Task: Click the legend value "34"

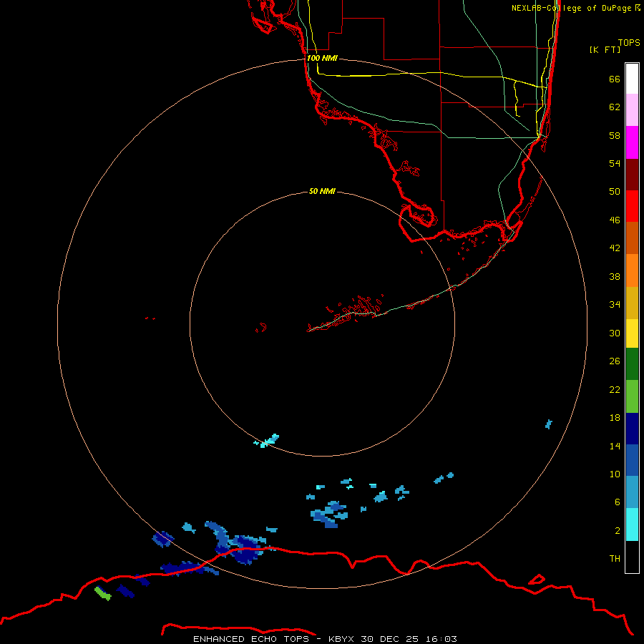Action: 615,305
